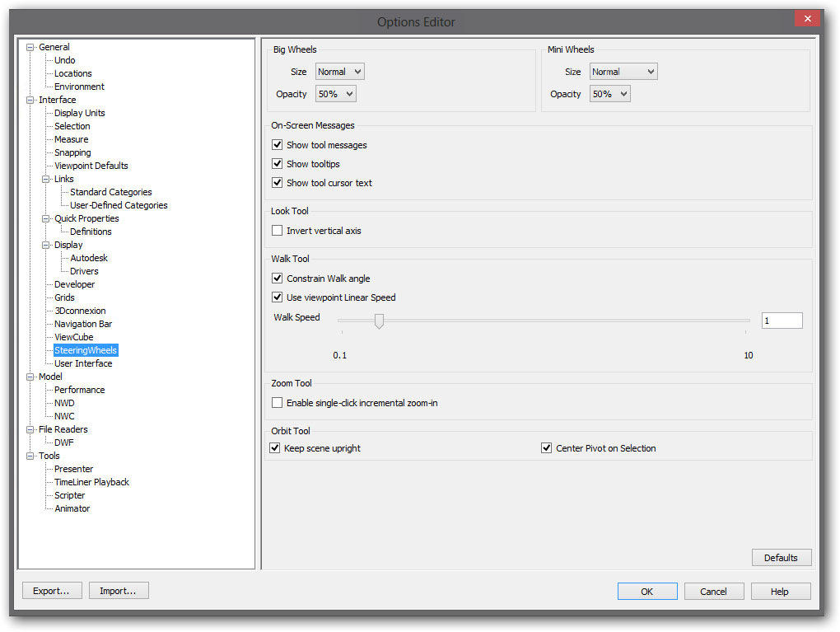Uncheck Show tool messages
840x632 pixels.
278,145
